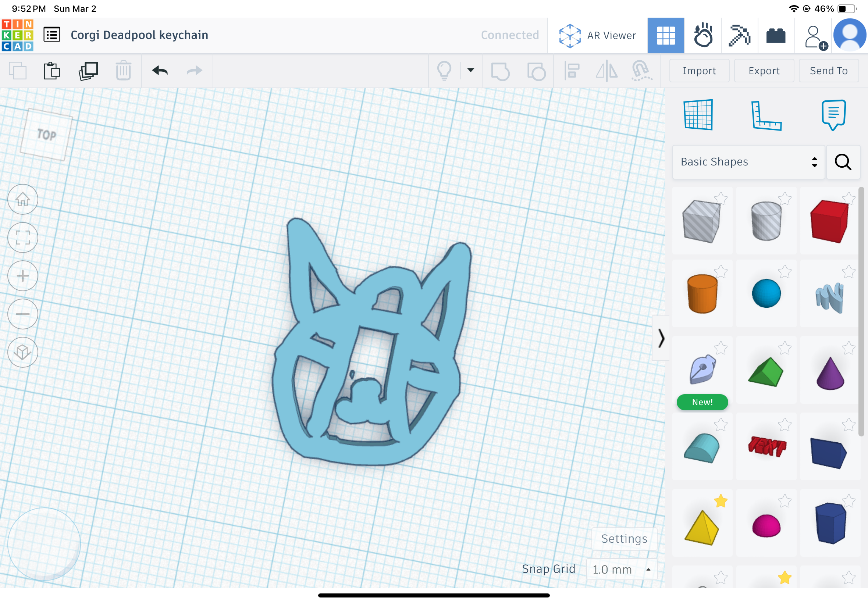Screen dimensions: 868x603
Task: Click the Duplicate and repeat icon
Action: coord(88,71)
